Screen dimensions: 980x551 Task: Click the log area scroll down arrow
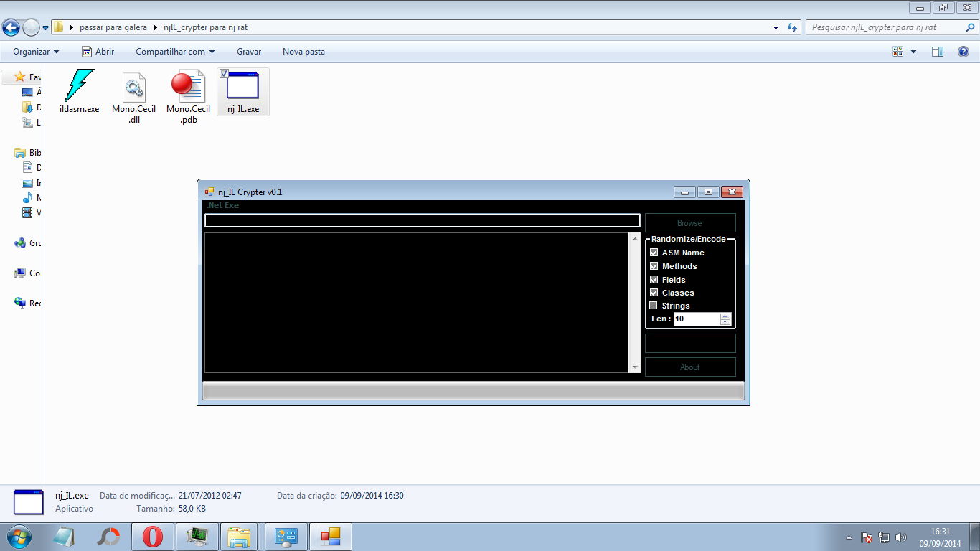click(x=634, y=367)
